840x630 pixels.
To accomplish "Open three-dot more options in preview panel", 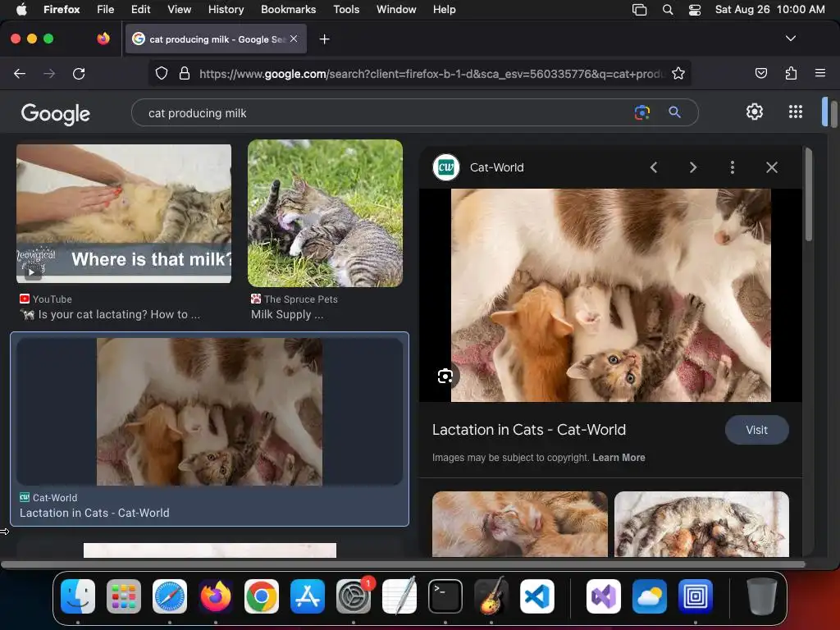I will click(733, 167).
